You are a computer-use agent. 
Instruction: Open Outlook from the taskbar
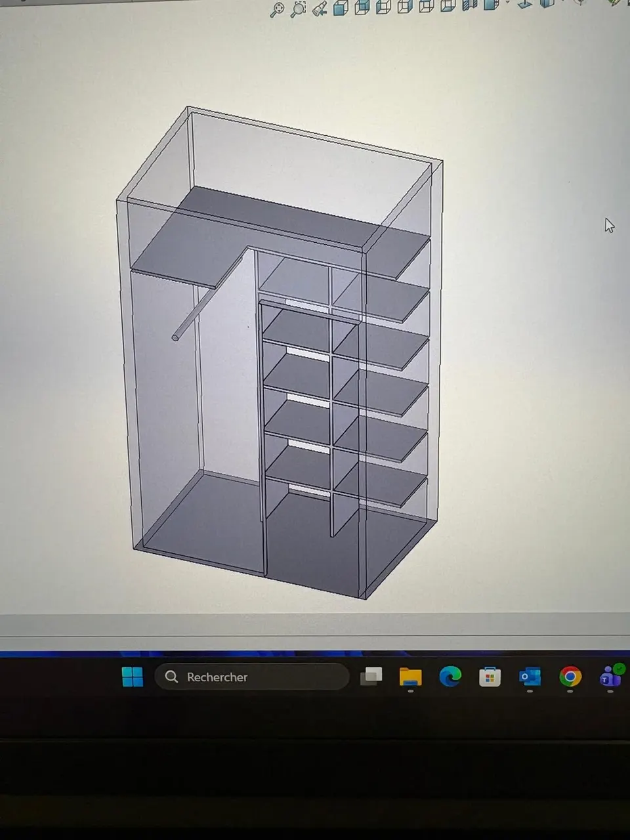click(x=530, y=677)
